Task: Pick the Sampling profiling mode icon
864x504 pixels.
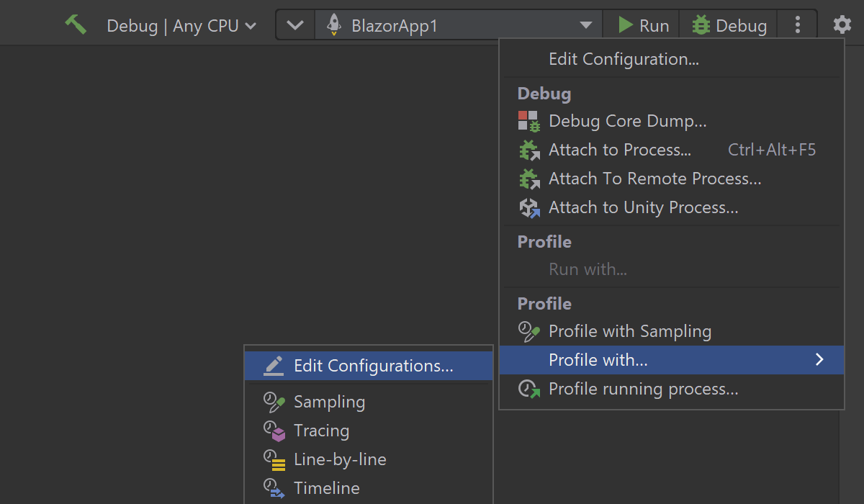Action: [x=274, y=402]
